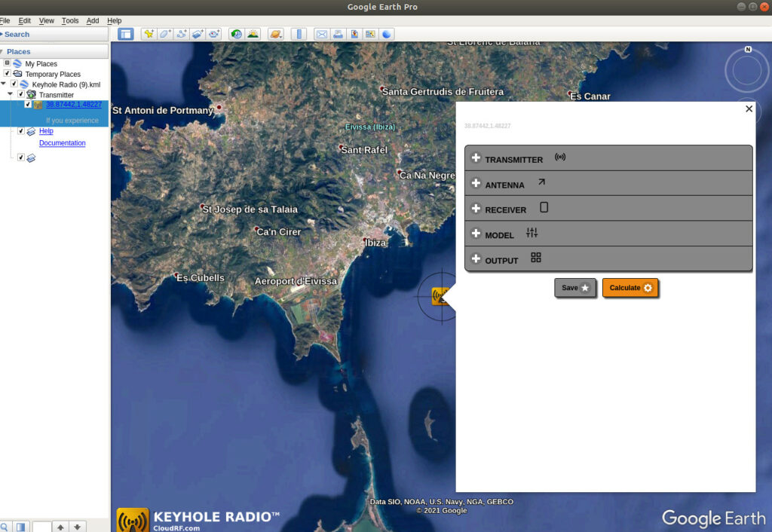Open the Tools menu

(x=70, y=20)
